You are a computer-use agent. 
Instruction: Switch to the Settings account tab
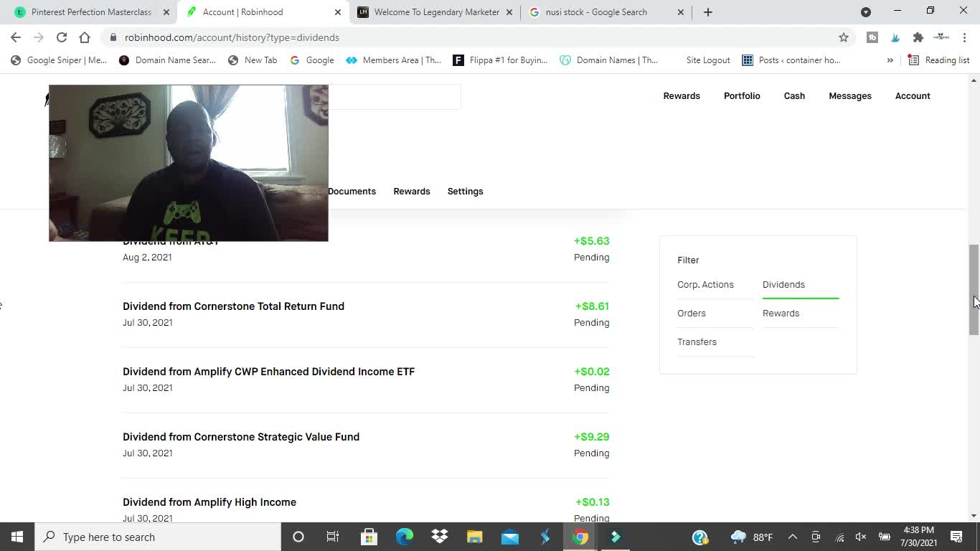[x=465, y=192]
